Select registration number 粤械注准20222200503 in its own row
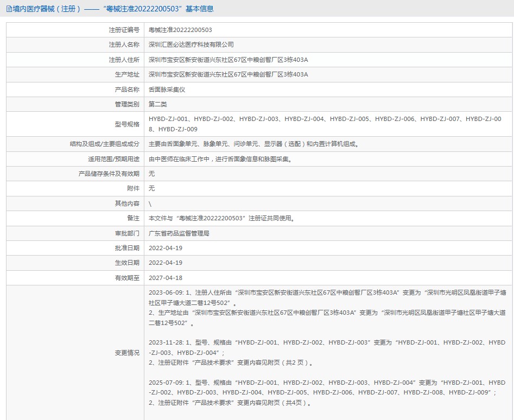Image resolution: width=514 pixels, height=420 pixels. tap(180, 30)
